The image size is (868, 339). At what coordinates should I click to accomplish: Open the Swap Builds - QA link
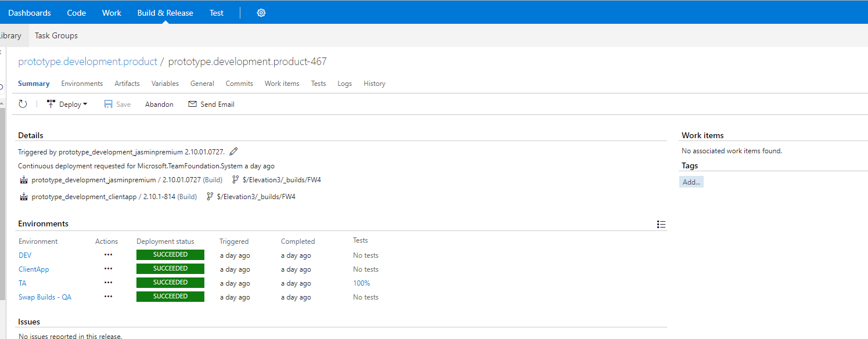(45, 297)
